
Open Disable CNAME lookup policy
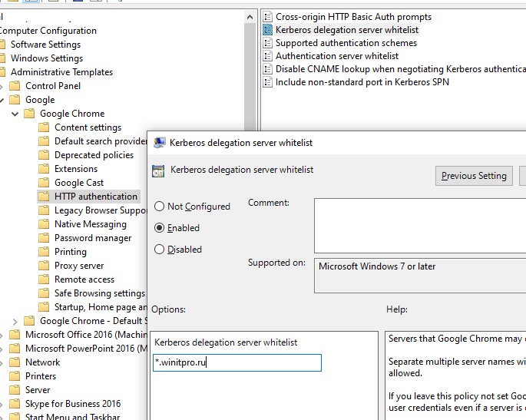coord(401,69)
